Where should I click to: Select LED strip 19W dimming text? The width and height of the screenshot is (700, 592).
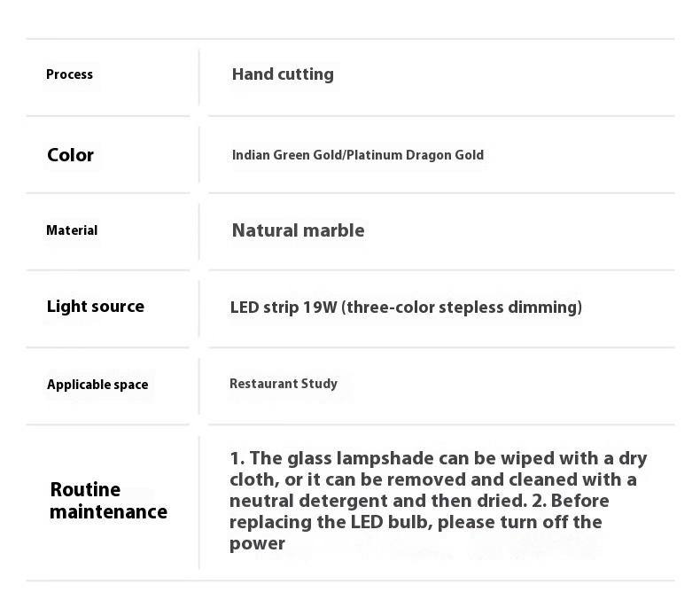point(406,308)
